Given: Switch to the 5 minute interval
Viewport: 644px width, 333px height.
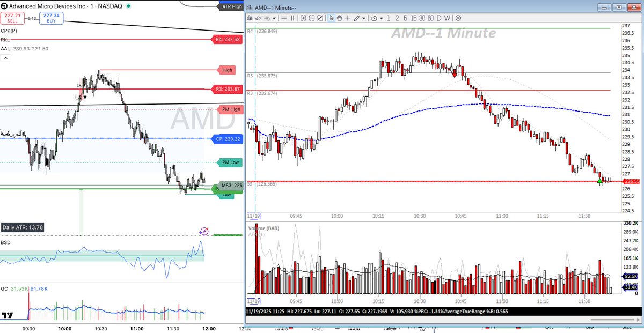Looking at the screenshot, I should tap(405, 18).
